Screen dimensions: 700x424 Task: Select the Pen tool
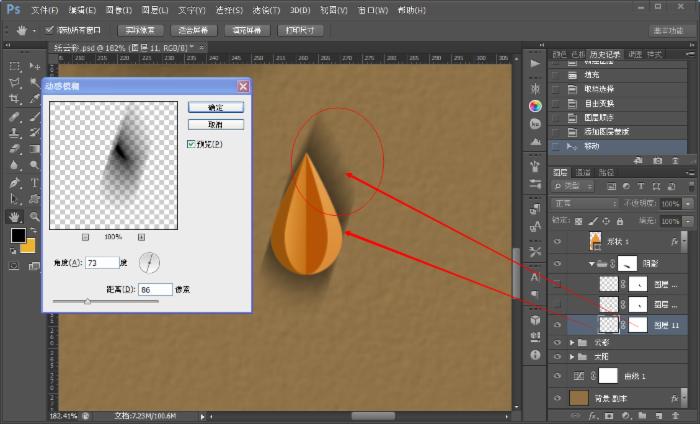pyautogui.click(x=14, y=182)
